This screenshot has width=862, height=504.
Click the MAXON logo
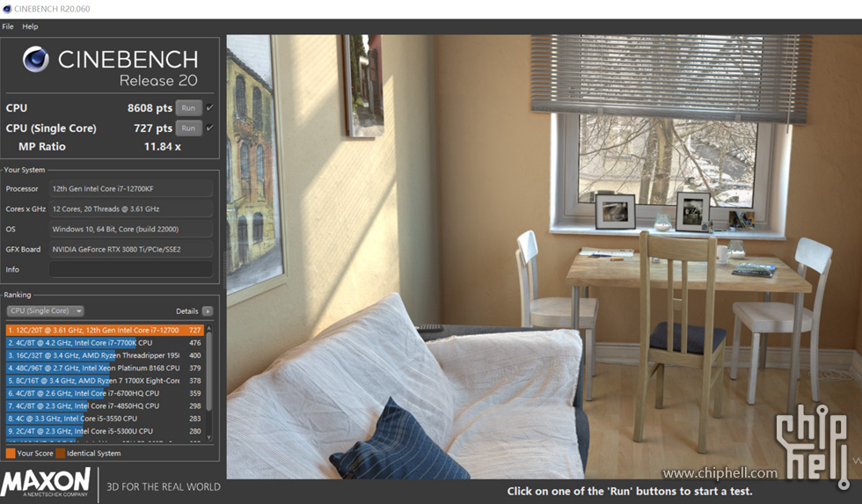pyautogui.click(x=45, y=482)
